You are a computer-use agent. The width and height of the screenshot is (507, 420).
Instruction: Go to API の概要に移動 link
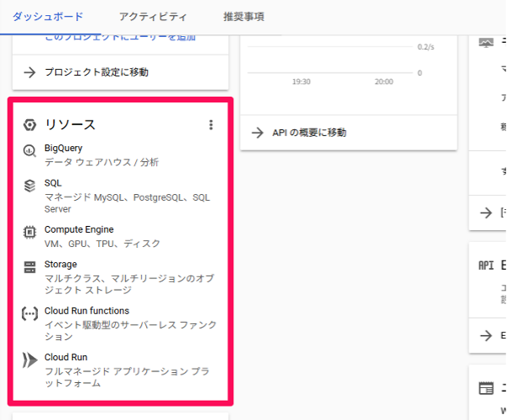309,133
